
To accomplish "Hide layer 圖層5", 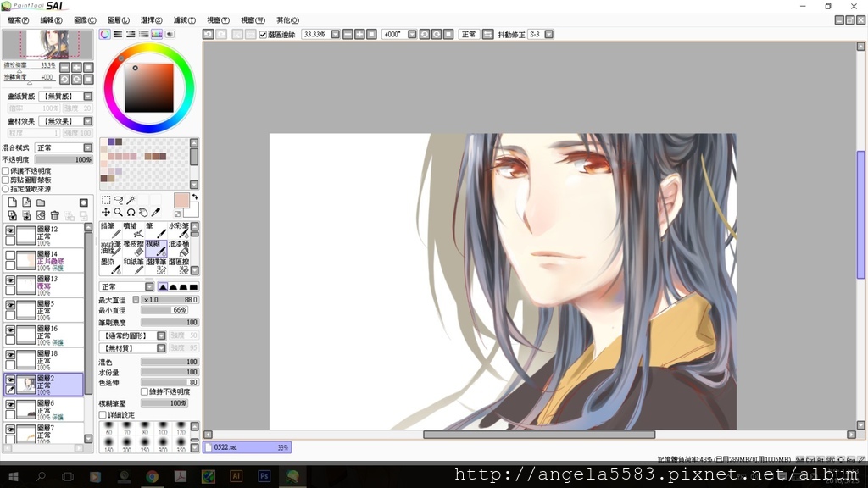I will (10, 305).
